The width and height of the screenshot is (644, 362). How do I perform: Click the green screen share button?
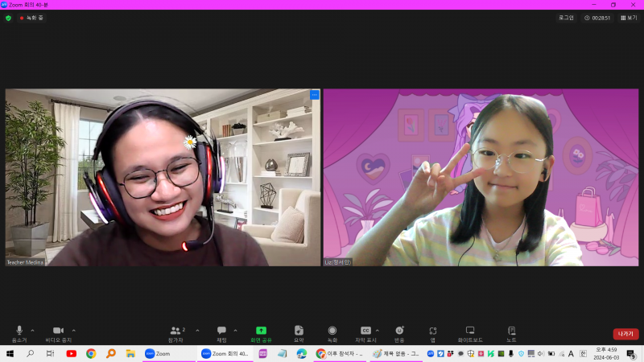click(261, 331)
